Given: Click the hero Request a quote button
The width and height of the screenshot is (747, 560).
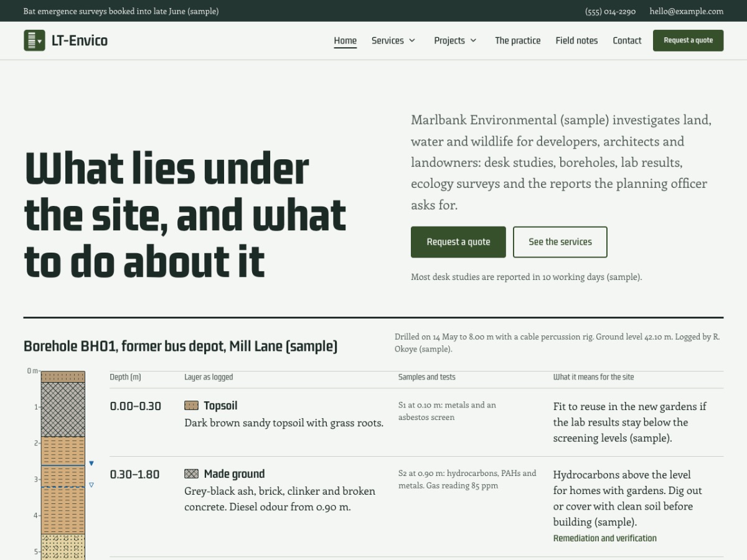Looking at the screenshot, I should (x=458, y=242).
